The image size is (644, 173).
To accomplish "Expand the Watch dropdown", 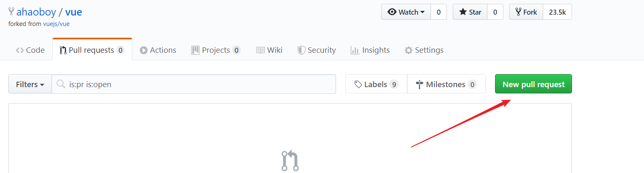I will click(406, 12).
